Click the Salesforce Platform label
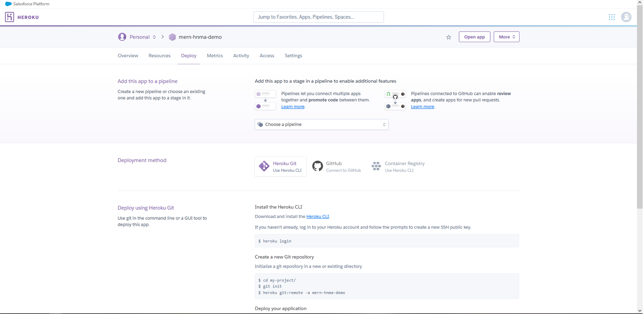 click(31, 4)
